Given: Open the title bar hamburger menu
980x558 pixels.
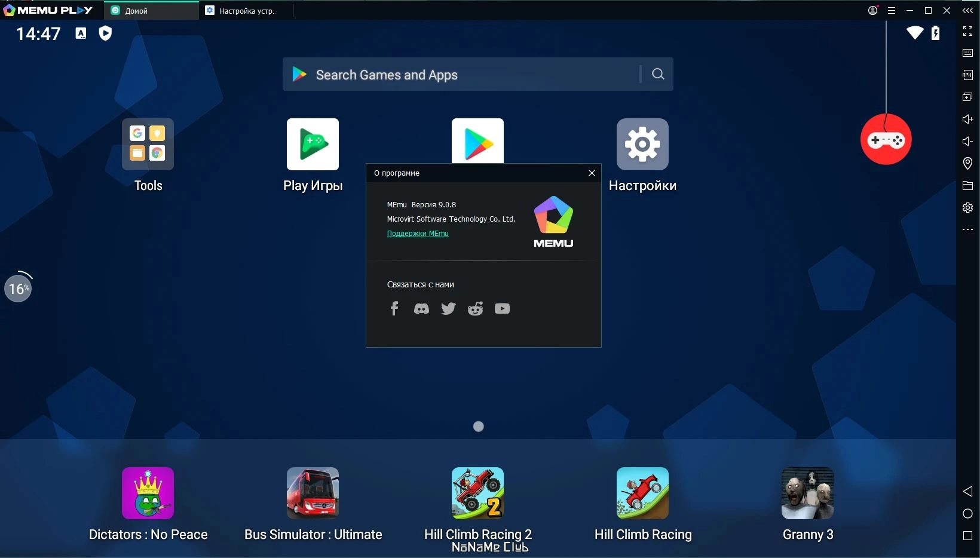Looking at the screenshot, I should coord(892,10).
